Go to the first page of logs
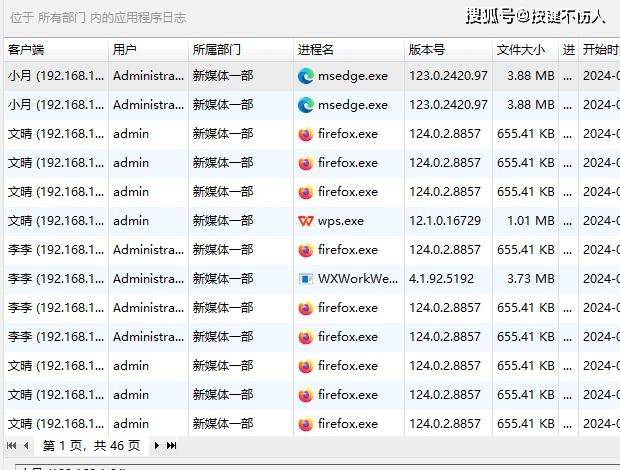The width and height of the screenshot is (620, 470). tap(11, 445)
